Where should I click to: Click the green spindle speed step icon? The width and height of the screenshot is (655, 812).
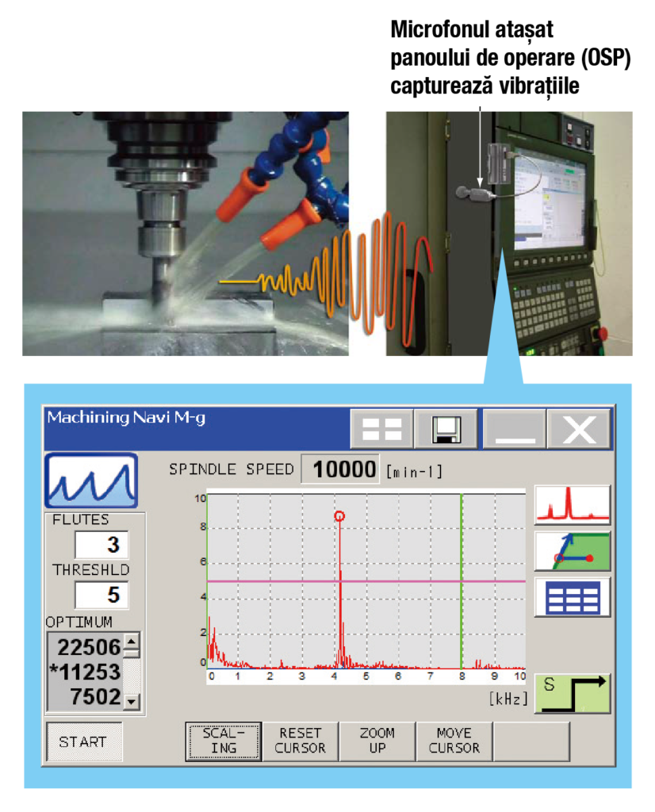572,693
